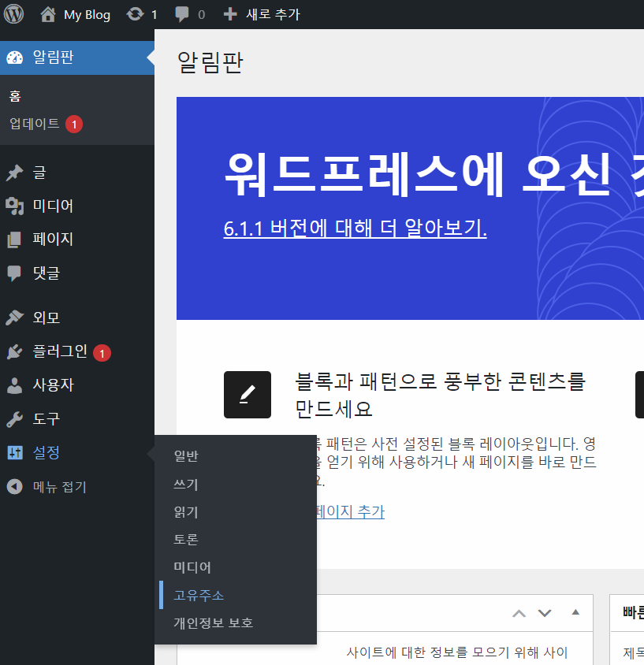
Task: Open the 외모 appearance menu
Action: point(47,318)
